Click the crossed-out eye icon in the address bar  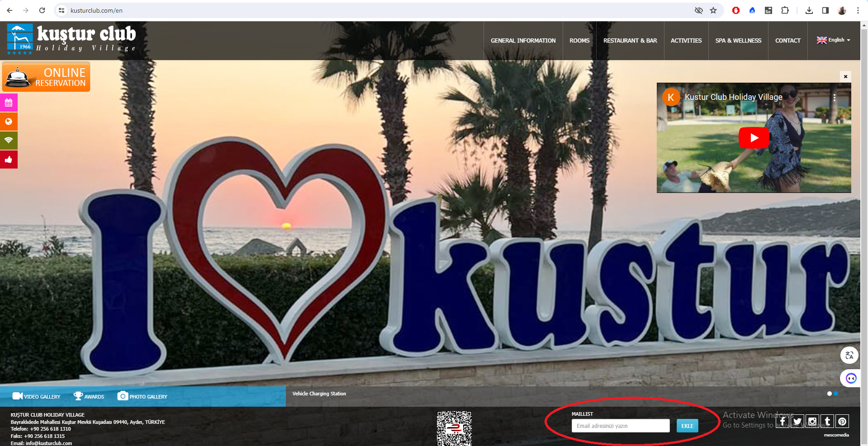coord(699,10)
